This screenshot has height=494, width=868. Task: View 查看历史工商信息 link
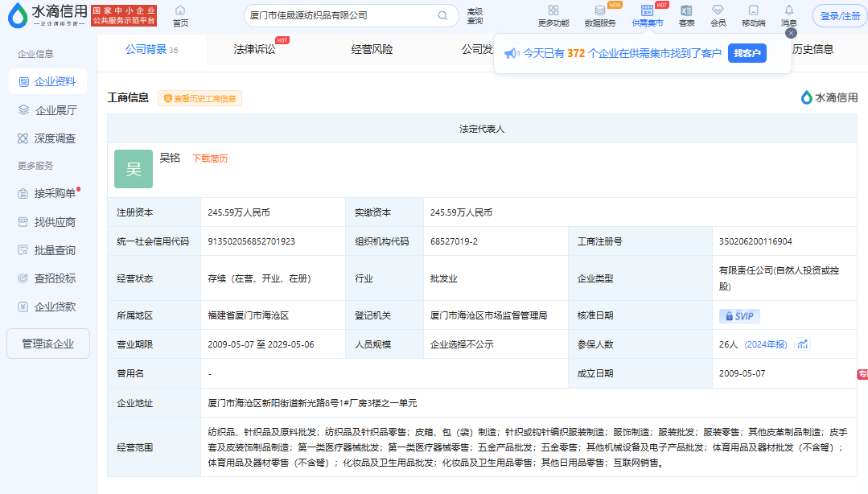(x=200, y=98)
